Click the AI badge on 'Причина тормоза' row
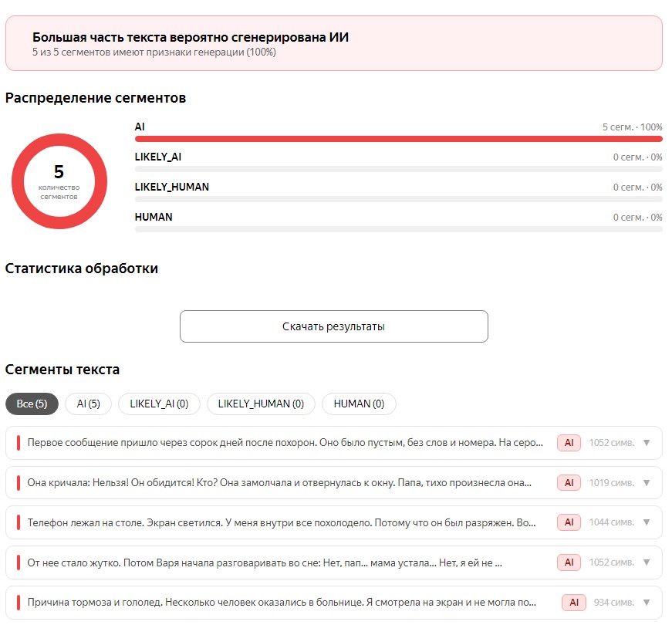 coord(574,603)
